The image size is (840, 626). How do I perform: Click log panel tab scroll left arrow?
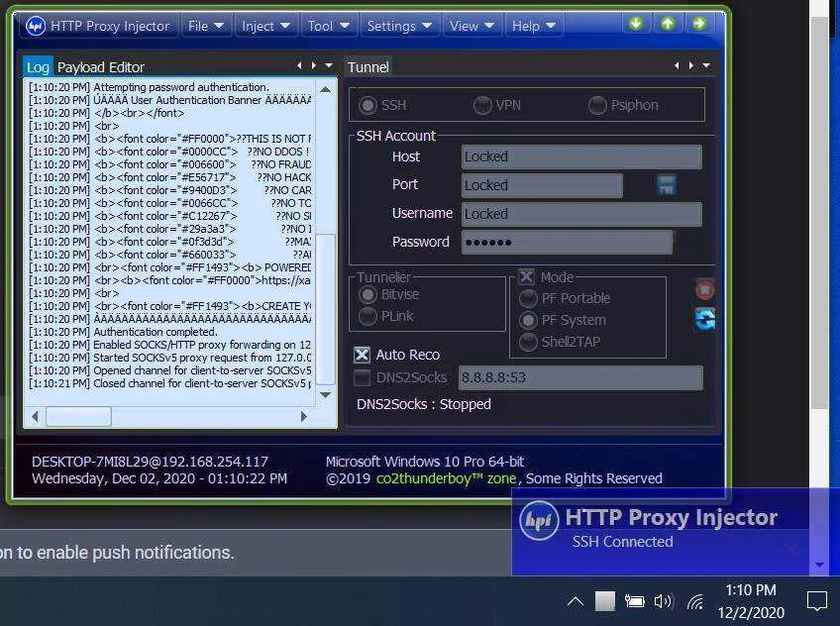click(x=299, y=65)
